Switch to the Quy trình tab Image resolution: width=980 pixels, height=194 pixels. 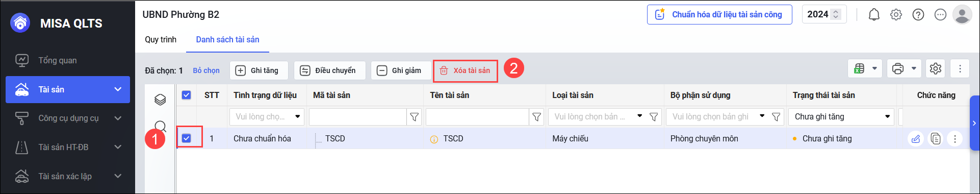click(161, 39)
